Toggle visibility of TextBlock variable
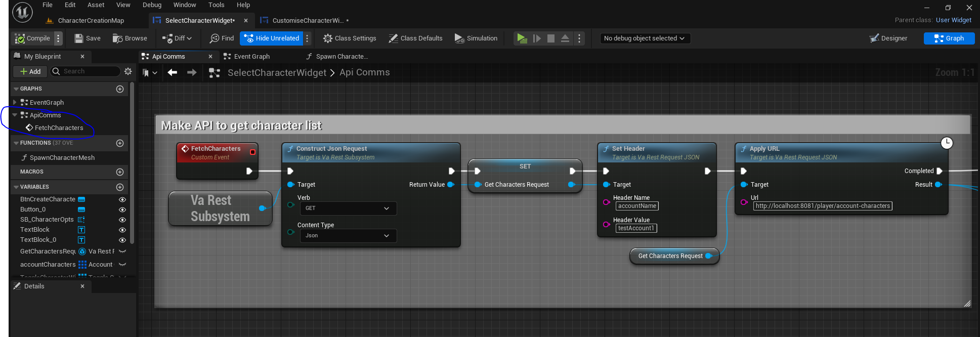This screenshot has height=337, width=980. [122, 230]
